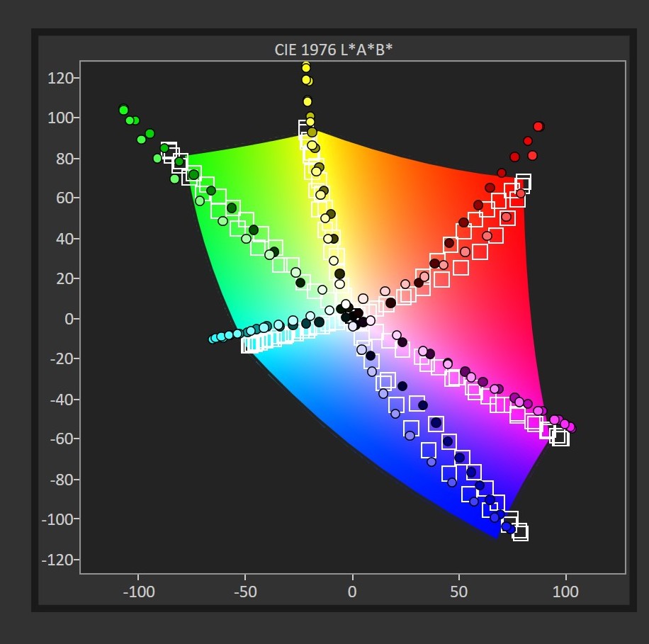Click the outermost white target square on red axis
The width and height of the screenshot is (649, 644).
pos(524,182)
